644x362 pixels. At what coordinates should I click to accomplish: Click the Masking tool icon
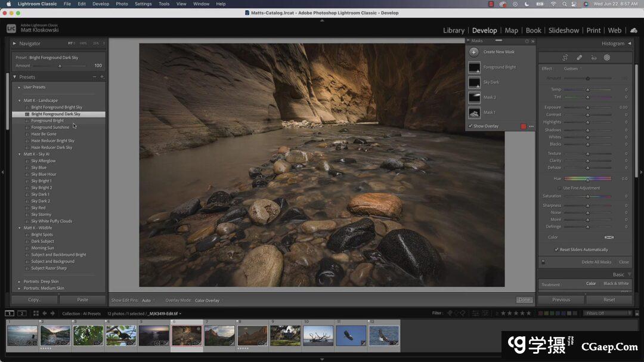[x=607, y=58]
